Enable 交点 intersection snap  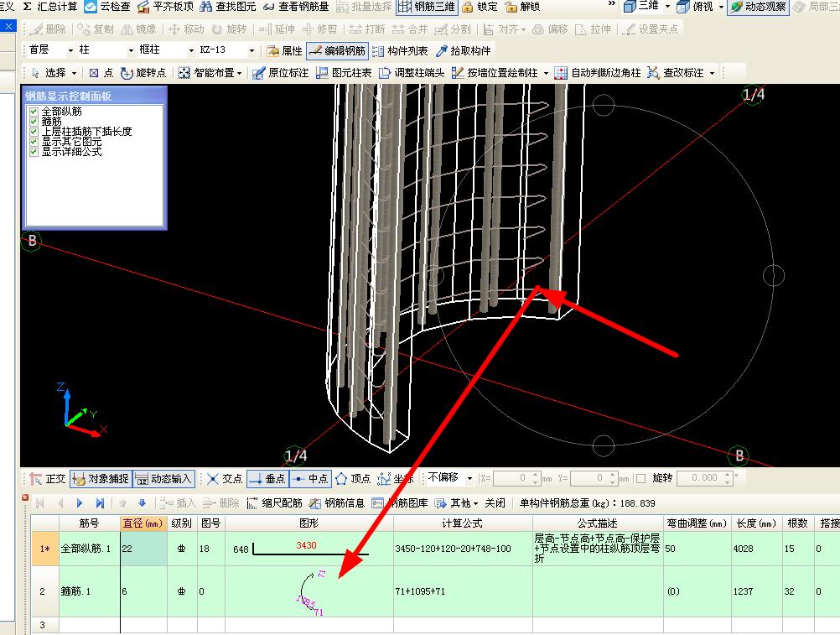tap(225, 478)
